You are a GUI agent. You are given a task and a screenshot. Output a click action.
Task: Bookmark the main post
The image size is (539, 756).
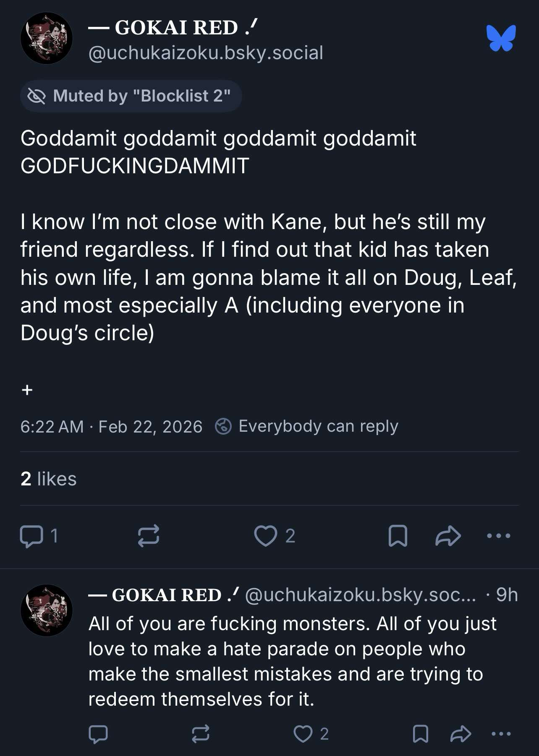point(398,536)
